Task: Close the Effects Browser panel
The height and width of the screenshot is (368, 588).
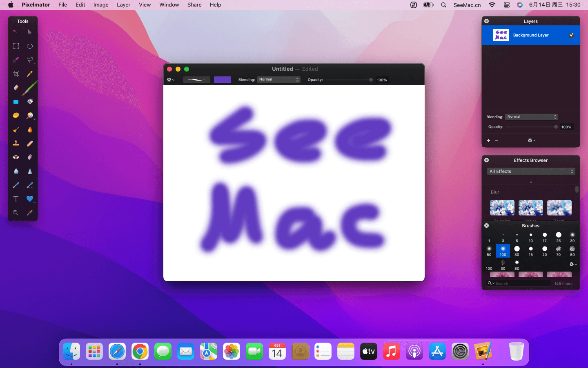Action: (x=486, y=160)
